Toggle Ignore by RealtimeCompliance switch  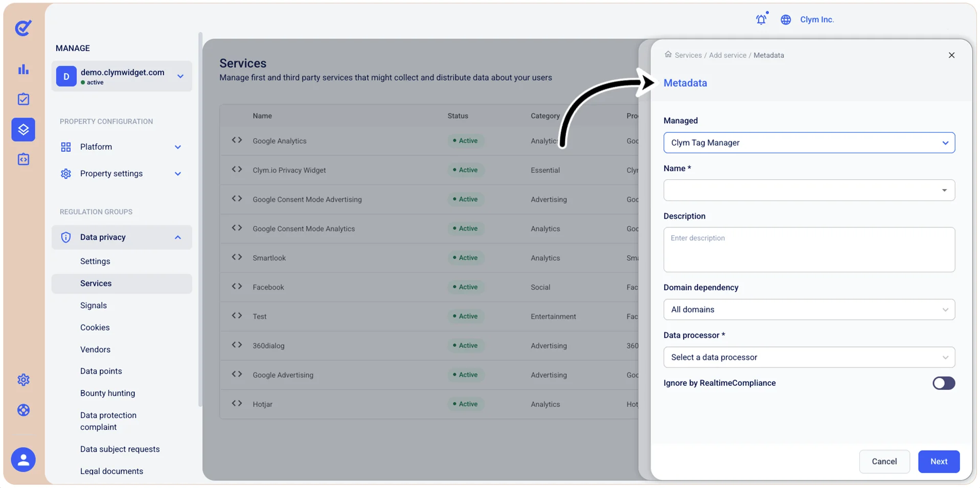click(944, 383)
